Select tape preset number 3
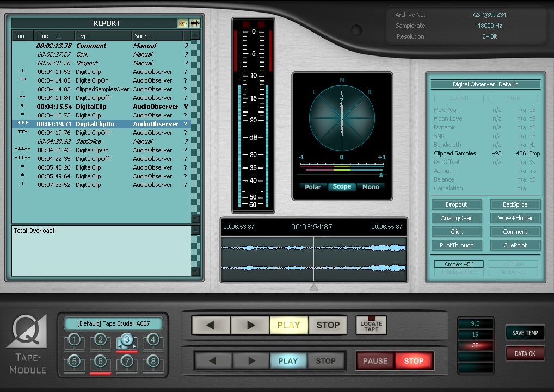Image resolution: width=554 pixels, height=392 pixels. click(x=127, y=341)
